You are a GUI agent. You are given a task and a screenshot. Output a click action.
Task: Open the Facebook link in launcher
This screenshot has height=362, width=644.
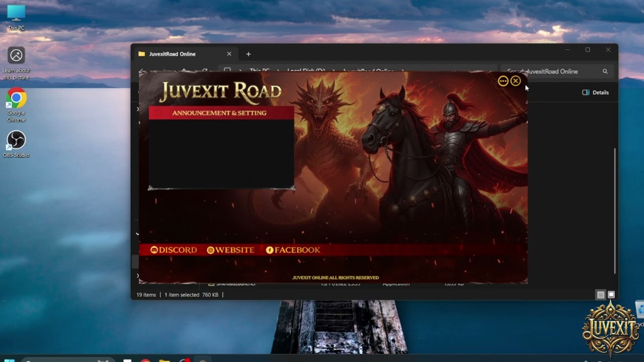point(293,250)
